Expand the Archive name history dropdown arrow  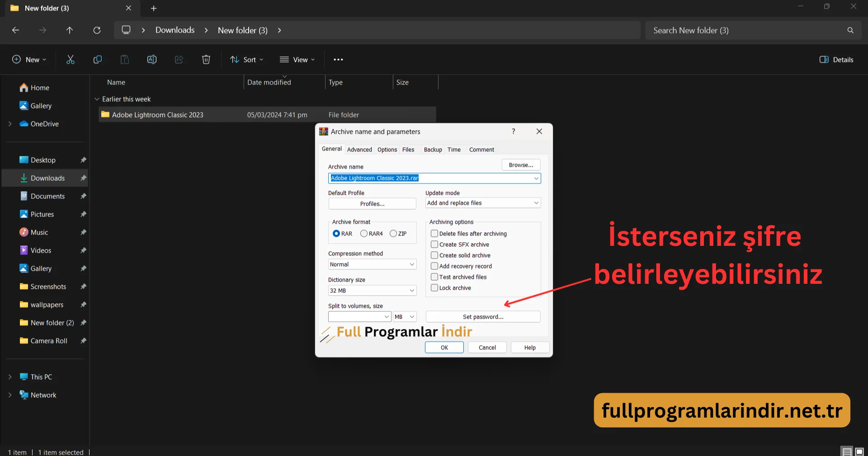pyautogui.click(x=536, y=178)
